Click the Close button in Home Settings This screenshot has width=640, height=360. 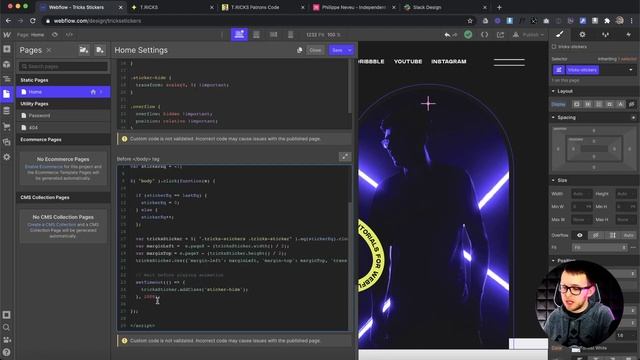coord(315,50)
